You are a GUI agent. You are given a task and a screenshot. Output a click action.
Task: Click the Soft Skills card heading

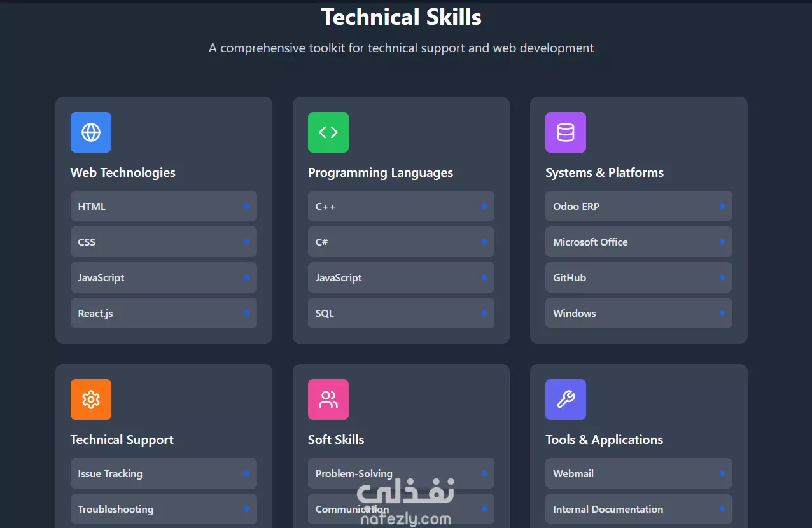[336, 440]
